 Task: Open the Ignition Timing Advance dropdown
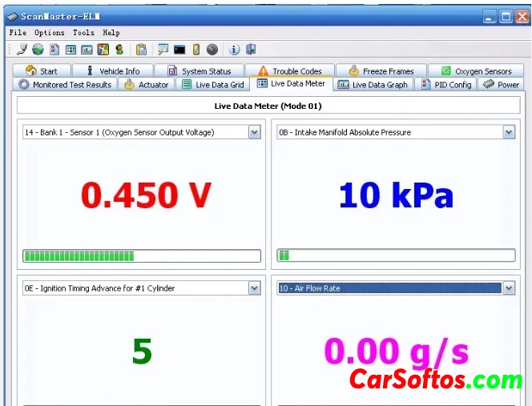pos(255,288)
